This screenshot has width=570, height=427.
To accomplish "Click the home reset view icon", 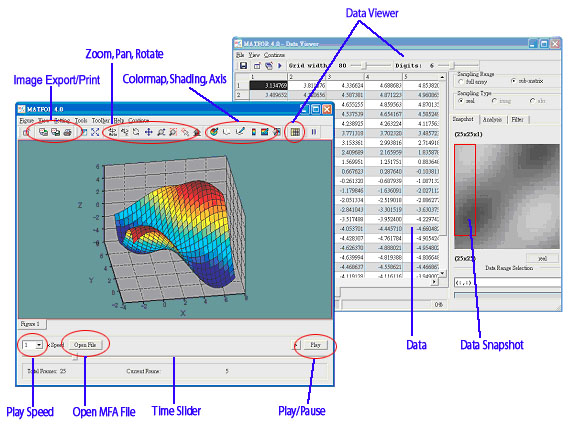I will click(197, 132).
